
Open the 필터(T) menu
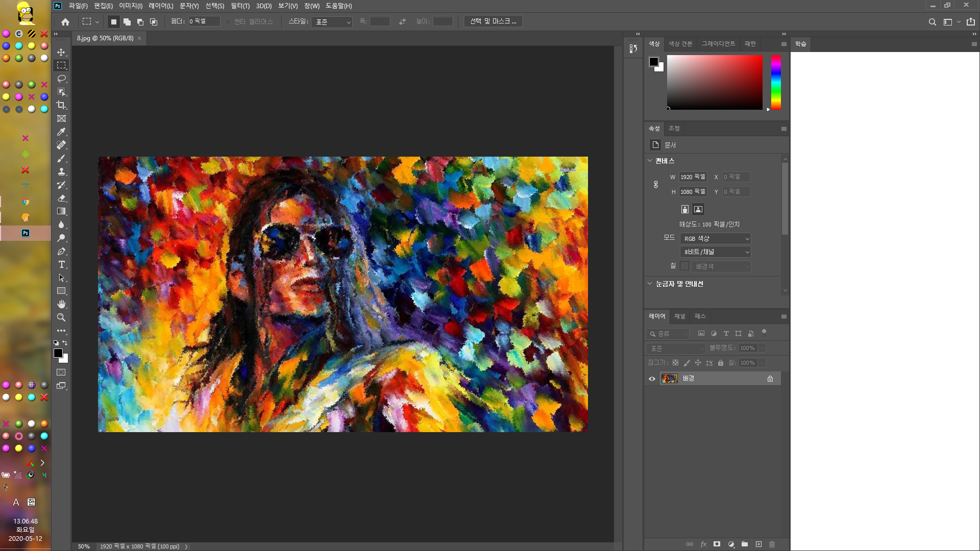pos(240,6)
